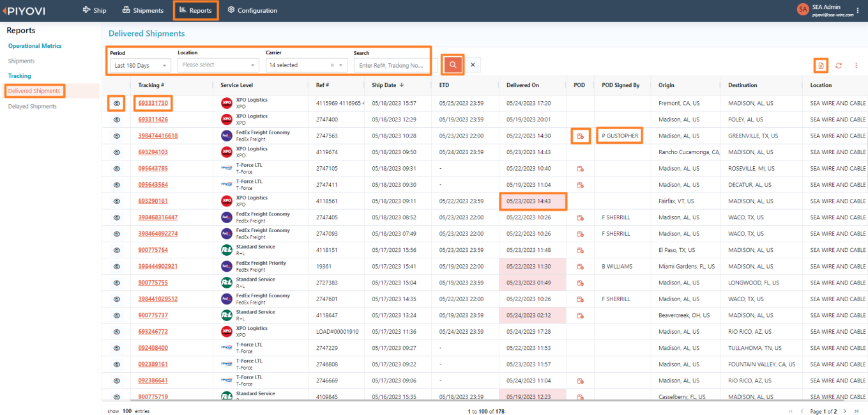Image resolution: width=868 pixels, height=415 pixels.
Task: Open the vertical dots table options menu
Action: click(x=856, y=65)
